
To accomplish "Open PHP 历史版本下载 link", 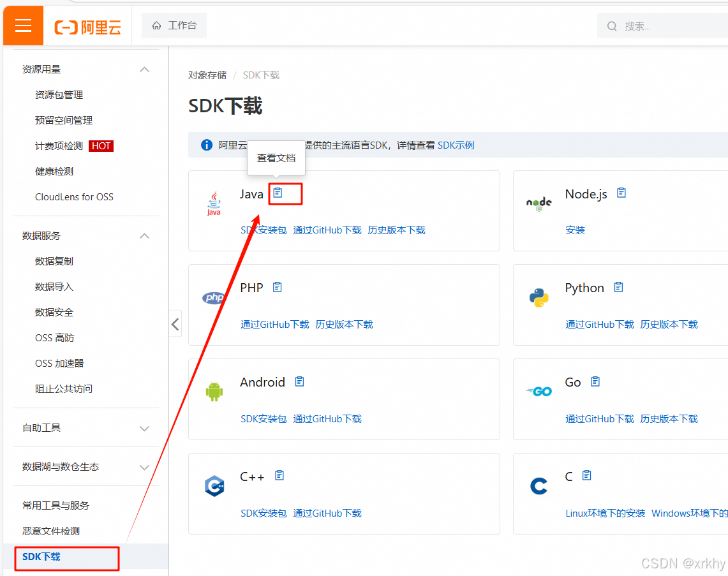I will coord(344,325).
